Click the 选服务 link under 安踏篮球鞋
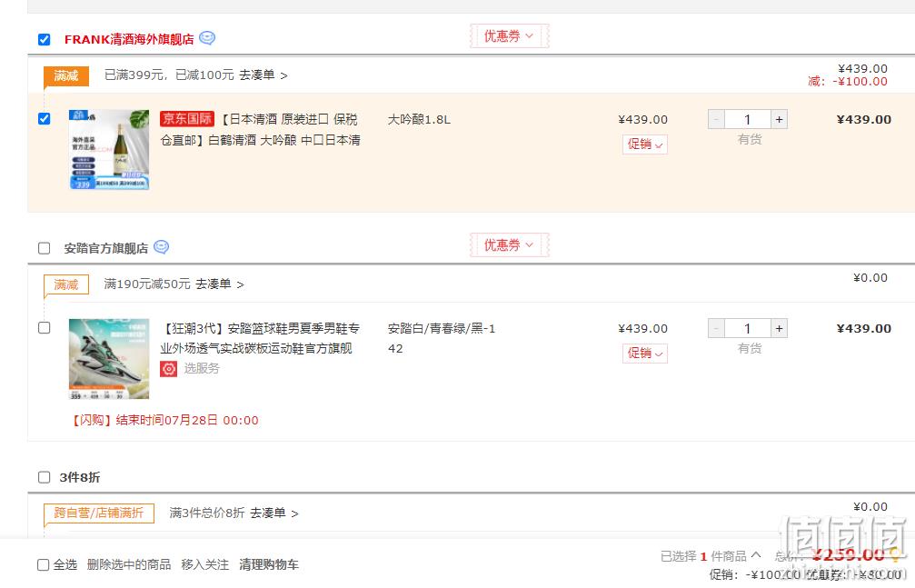The width and height of the screenshot is (915, 588). pos(202,368)
